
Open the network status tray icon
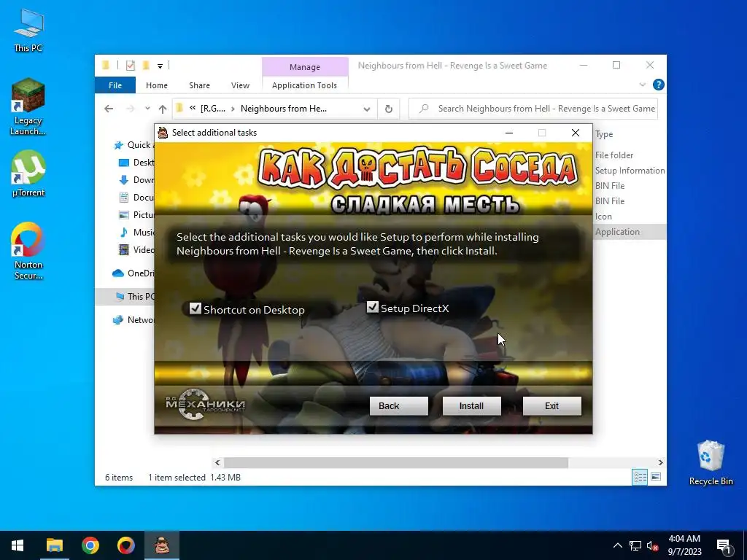click(x=635, y=545)
